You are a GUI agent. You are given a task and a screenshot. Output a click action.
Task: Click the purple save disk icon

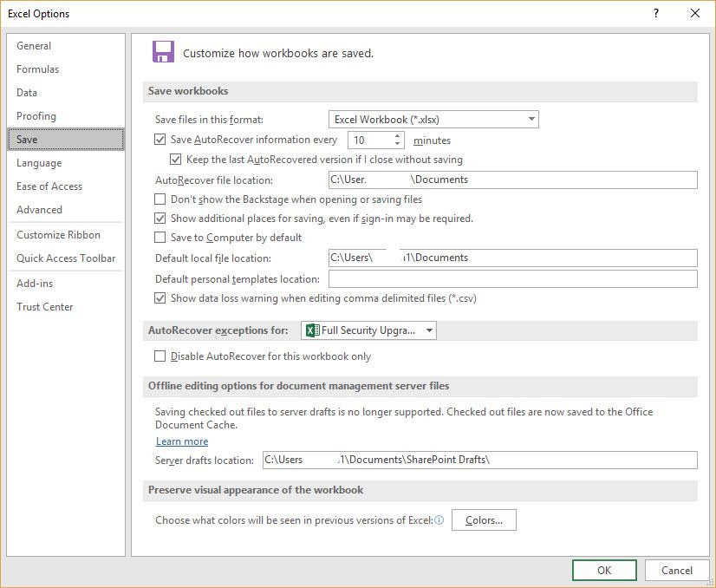[x=163, y=52]
